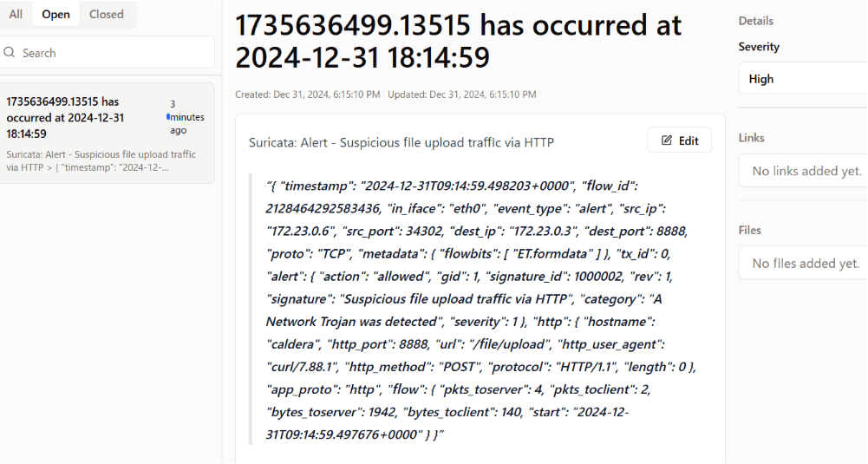Click the blue unread dot indicator
The height and width of the screenshot is (464, 868).
pos(168,116)
